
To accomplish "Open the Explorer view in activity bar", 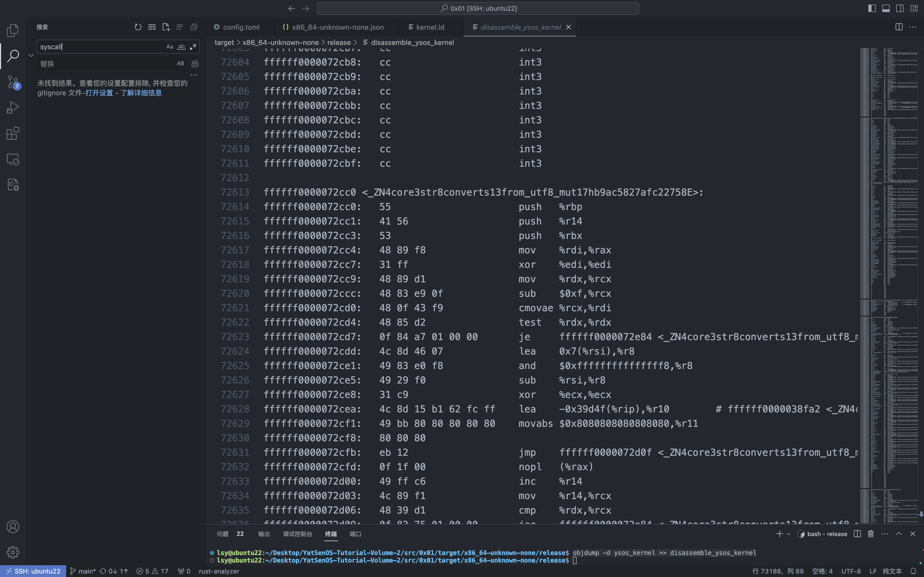I will pos(13,31).
